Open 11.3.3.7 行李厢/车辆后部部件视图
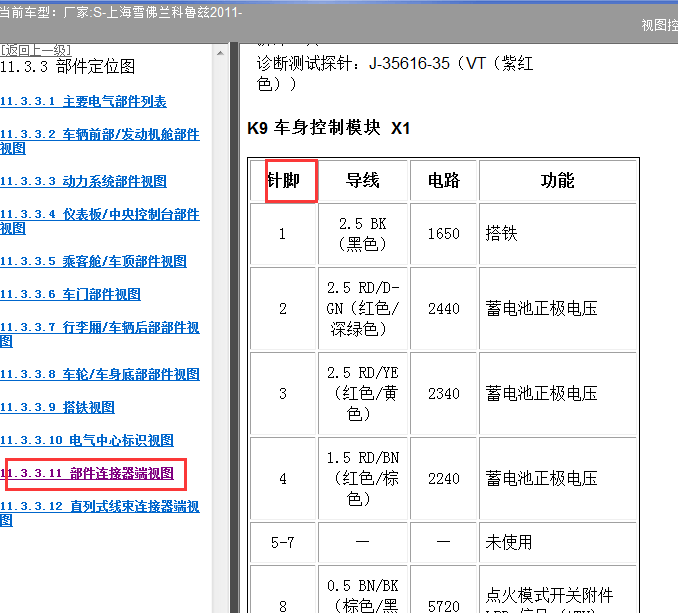The image size is (678, 613). click(99, 334)
